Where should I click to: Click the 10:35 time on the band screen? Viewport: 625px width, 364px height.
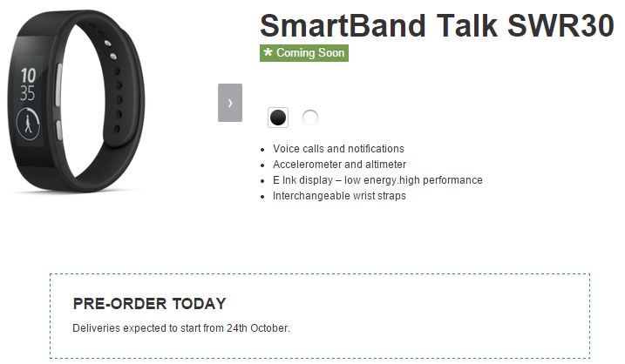tap(28, 84)
